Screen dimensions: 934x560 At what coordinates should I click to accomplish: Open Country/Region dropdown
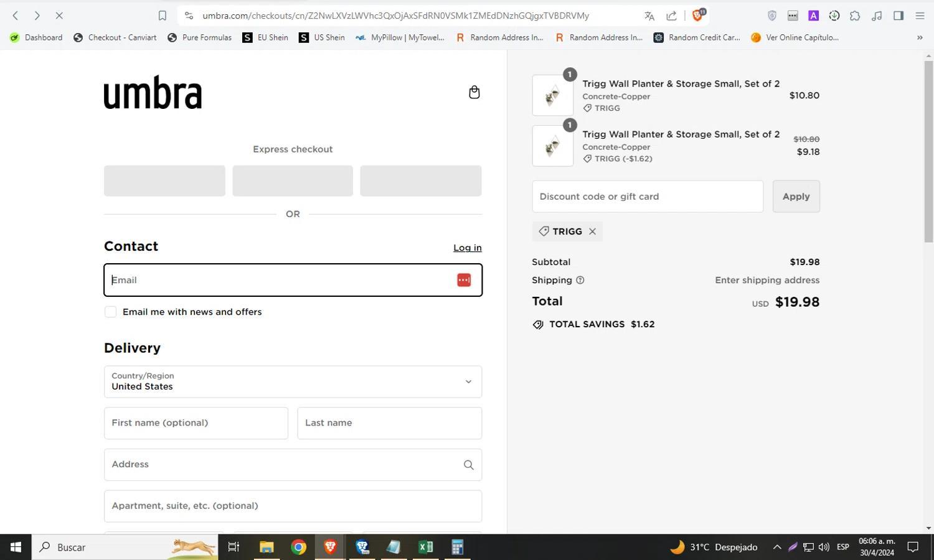[x=293, y=381]
